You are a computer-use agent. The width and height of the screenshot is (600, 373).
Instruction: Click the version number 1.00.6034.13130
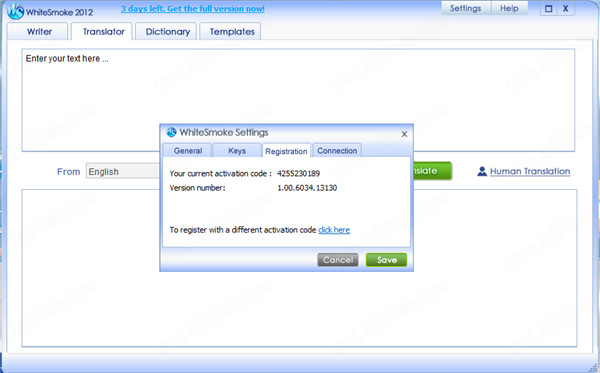307,188
